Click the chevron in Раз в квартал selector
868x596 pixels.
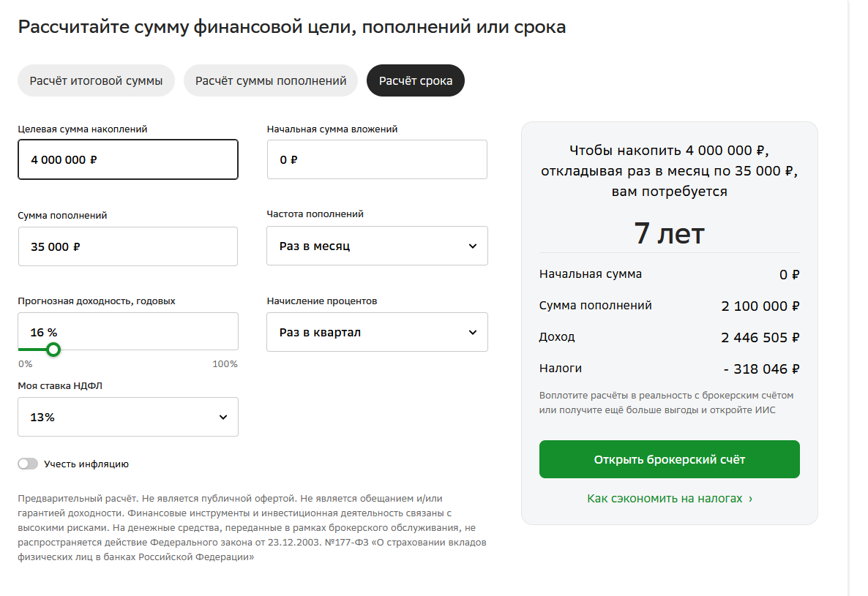coord(472,332)
